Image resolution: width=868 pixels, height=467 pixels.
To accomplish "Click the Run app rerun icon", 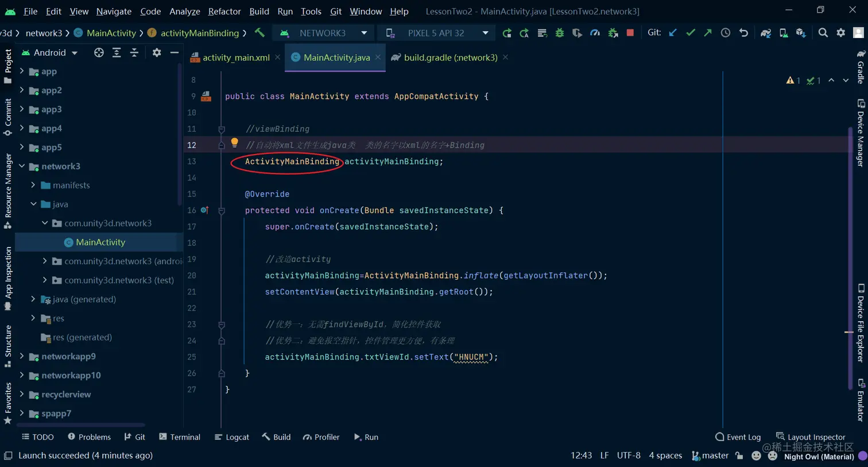I will pos(507,33).
